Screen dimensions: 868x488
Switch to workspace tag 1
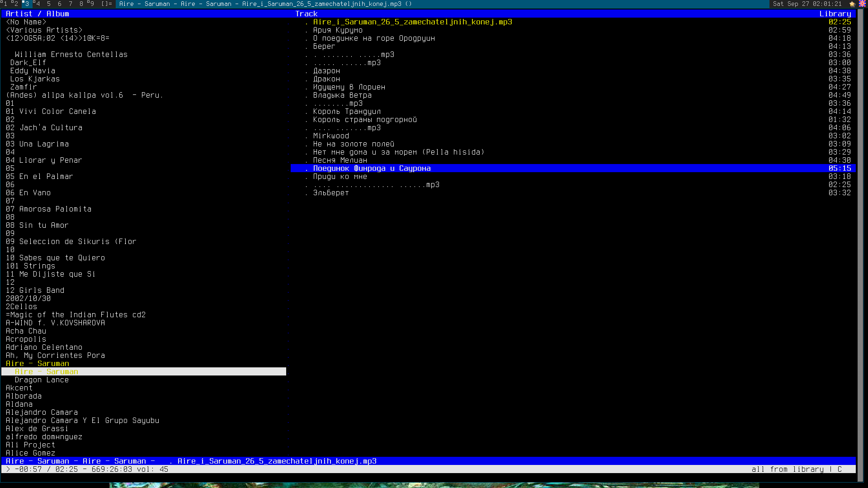(5, 4)
